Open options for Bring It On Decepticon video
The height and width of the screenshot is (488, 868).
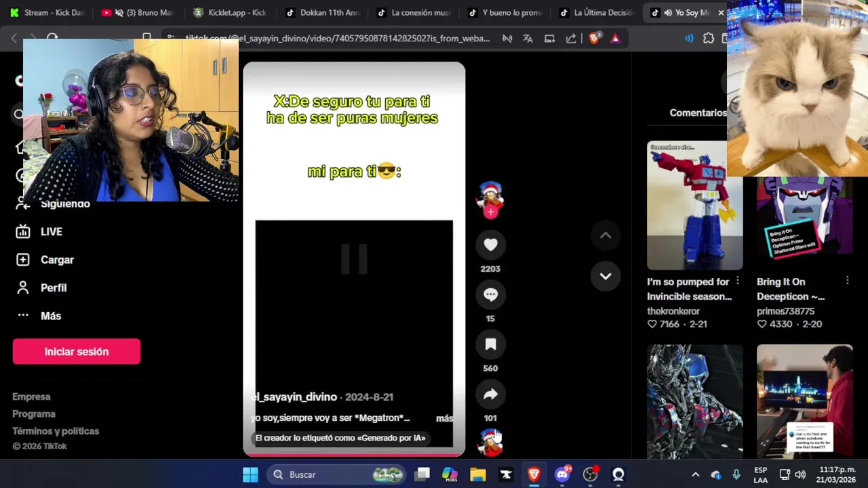(x=848, y=281)
